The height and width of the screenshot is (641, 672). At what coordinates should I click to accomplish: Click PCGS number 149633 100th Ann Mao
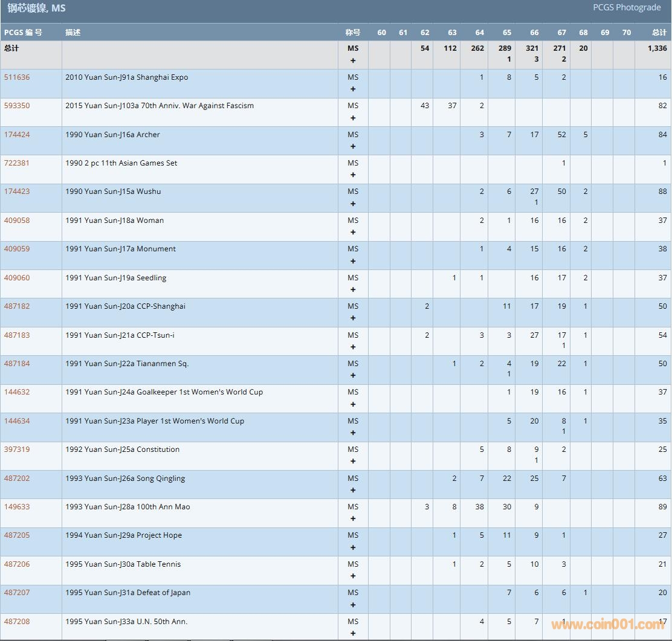(17, 507)
